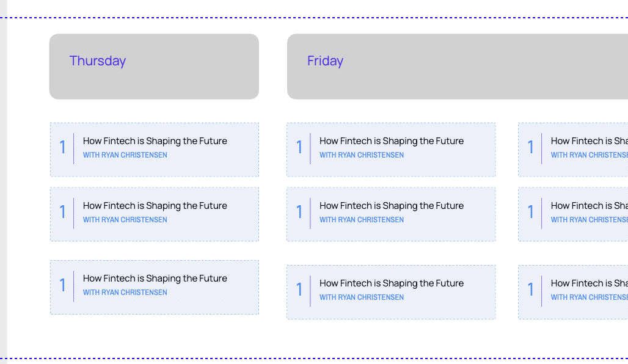
Task: Click number 1 in bottom Thursday session card
Action: point(62,285)
